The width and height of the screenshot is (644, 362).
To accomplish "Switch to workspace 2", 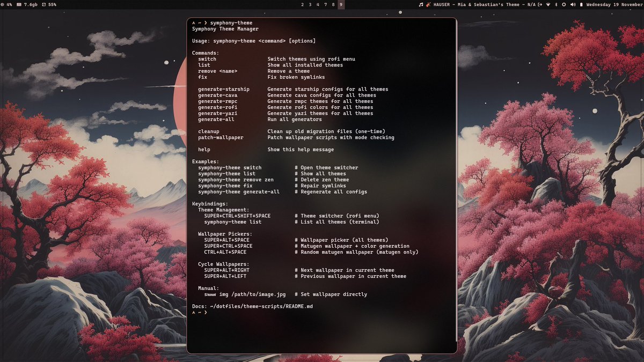I will (303, 4).
